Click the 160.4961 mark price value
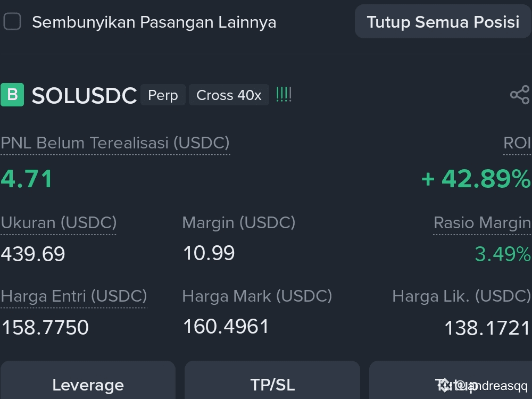The width and height of the screenshot is (532, 399). click(x=226, y=327)
